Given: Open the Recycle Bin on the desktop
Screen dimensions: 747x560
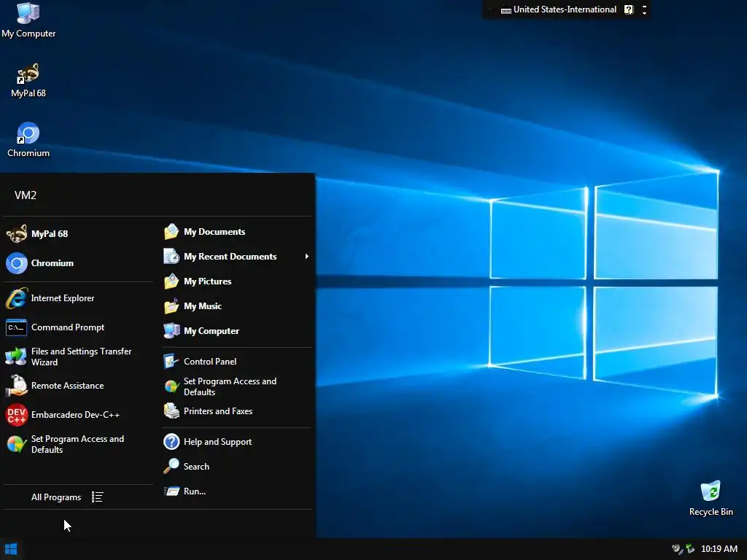Looking at the screenshot, I should click(711, 499).
